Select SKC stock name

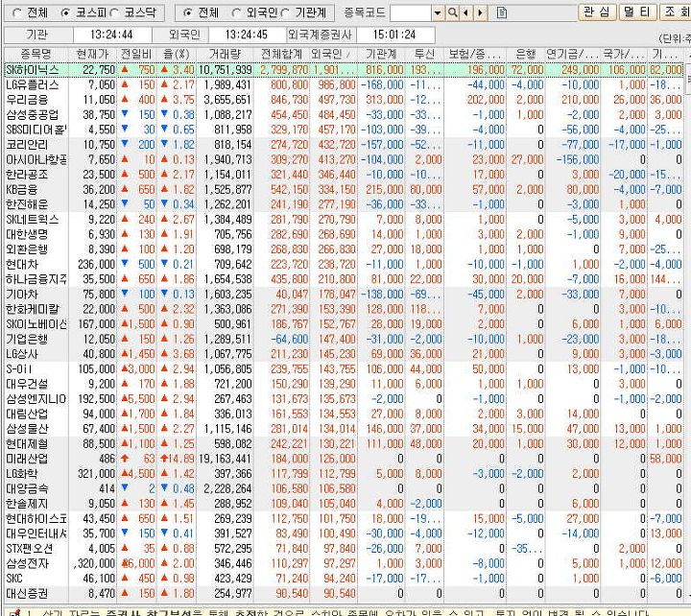pyautogui.click(x=14, y=580)
